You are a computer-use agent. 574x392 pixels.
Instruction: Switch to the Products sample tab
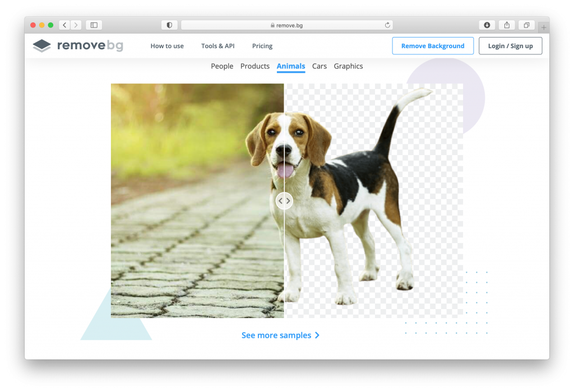pos(255,66)
